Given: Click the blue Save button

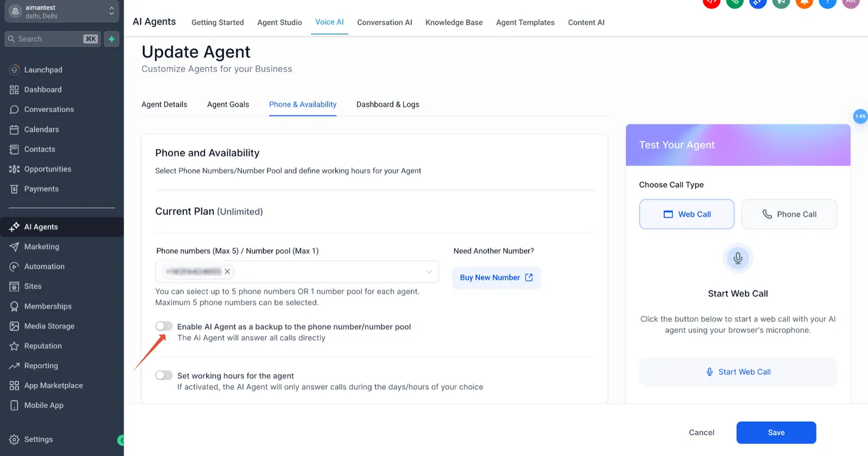Looking at the screenshot, I should point(776,433).
